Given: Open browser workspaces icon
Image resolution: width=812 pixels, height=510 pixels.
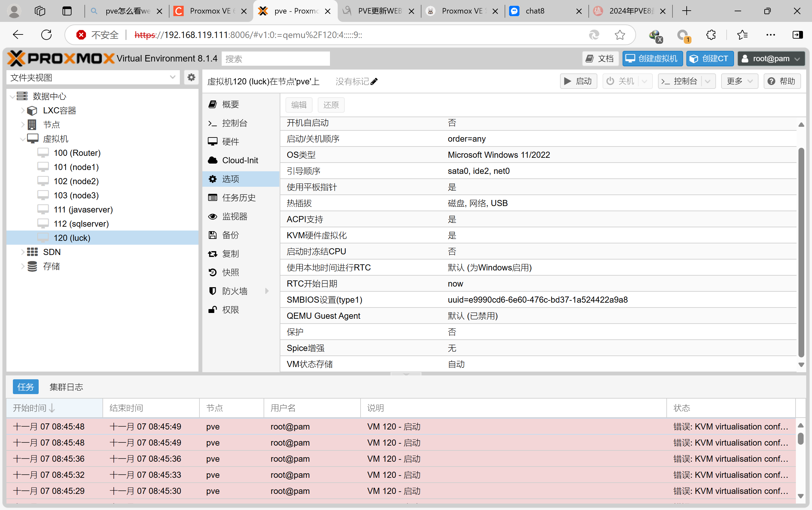Looking at the screenshot, I should 40,11.
